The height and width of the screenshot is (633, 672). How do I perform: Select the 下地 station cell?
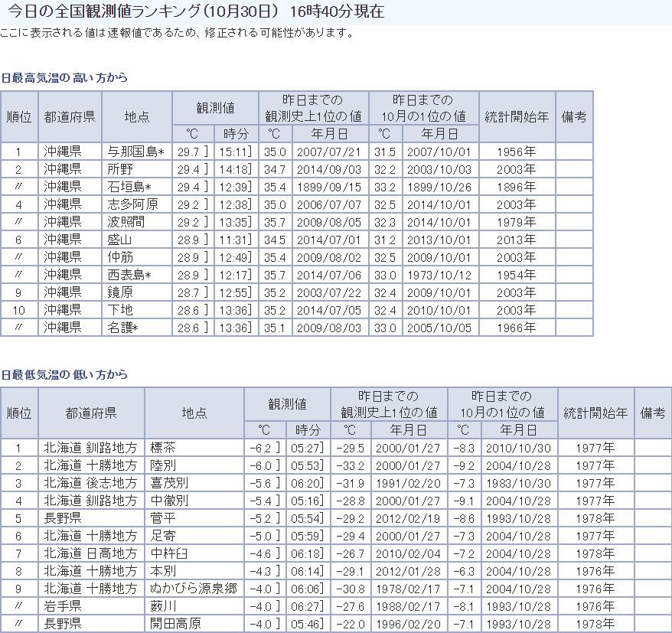tap(137, 310)
